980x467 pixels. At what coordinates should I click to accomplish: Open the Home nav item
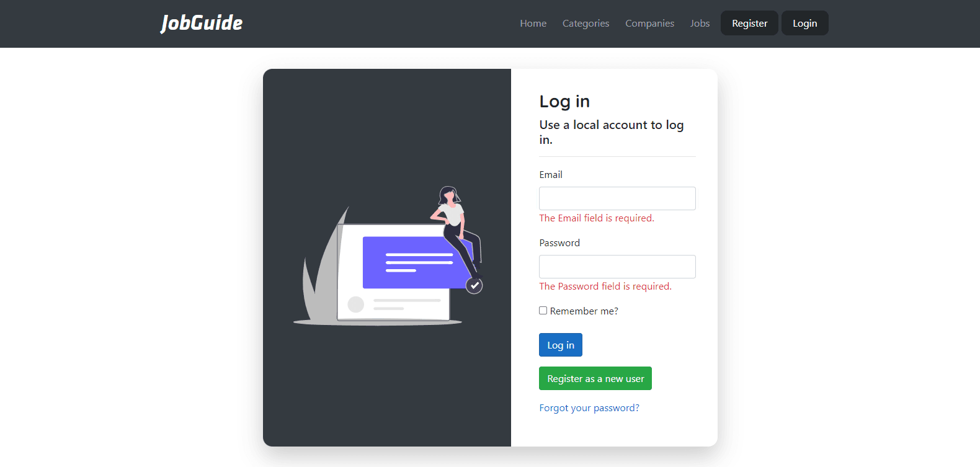pyautogui.click(x=533, y=23)
